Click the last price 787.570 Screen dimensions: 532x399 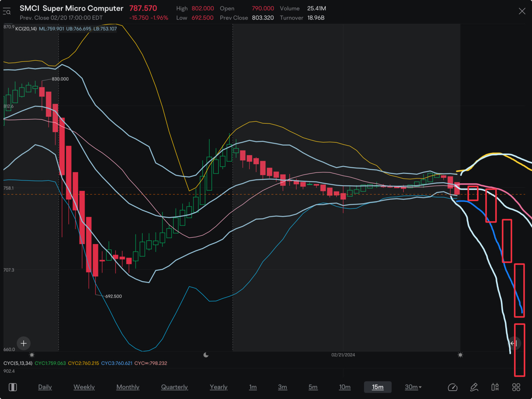coord(143,8)
